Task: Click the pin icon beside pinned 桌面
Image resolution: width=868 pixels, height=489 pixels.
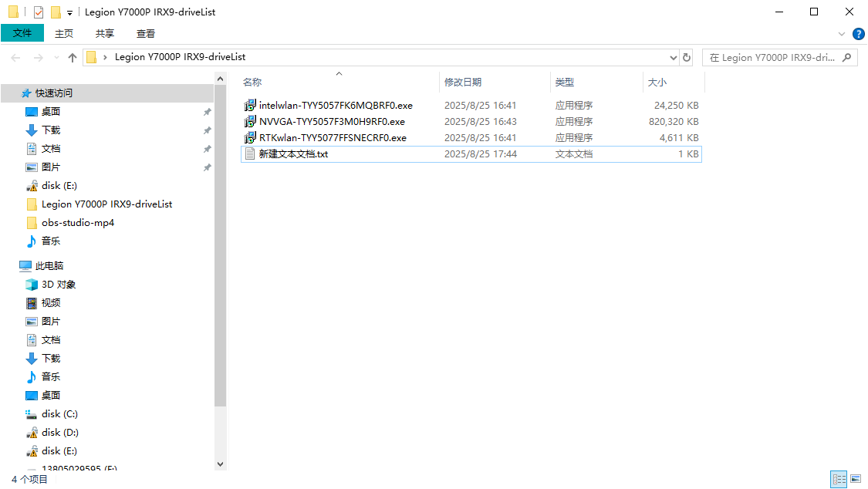Action: point(207,112)
